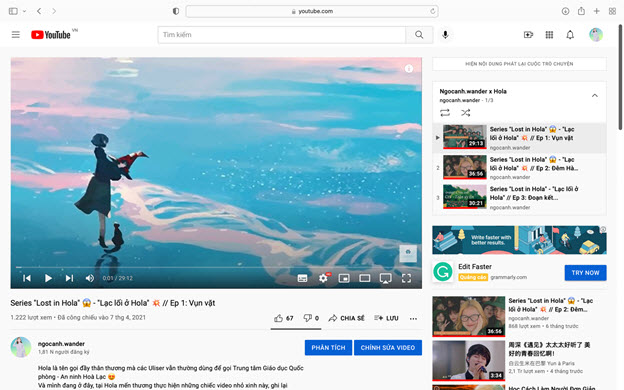Toggle playlist loop icon
Viewport: 624px width, 390px height.
[445, 113]
